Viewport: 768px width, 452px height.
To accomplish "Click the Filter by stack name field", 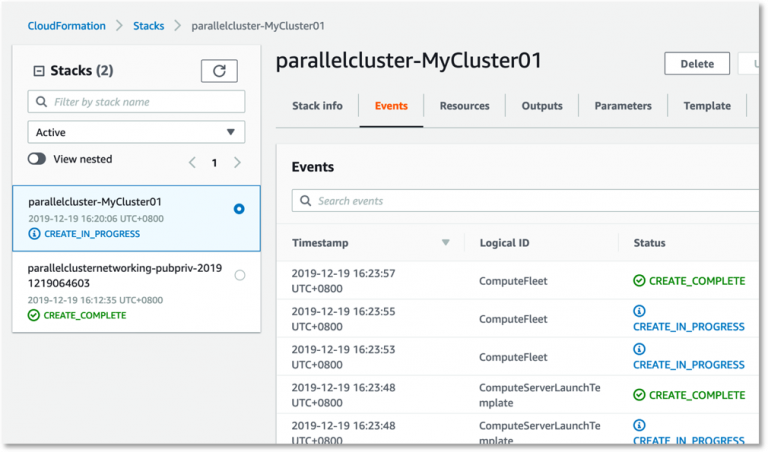I will (x=146, y=102).
